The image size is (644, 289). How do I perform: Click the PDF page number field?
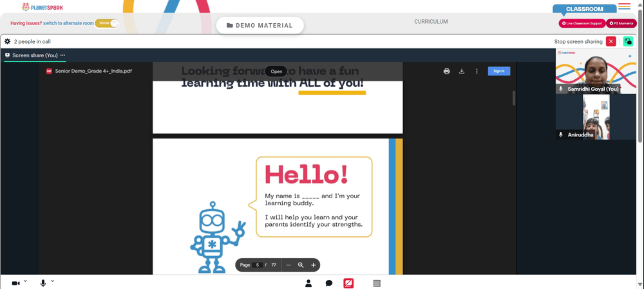[257, 265]
